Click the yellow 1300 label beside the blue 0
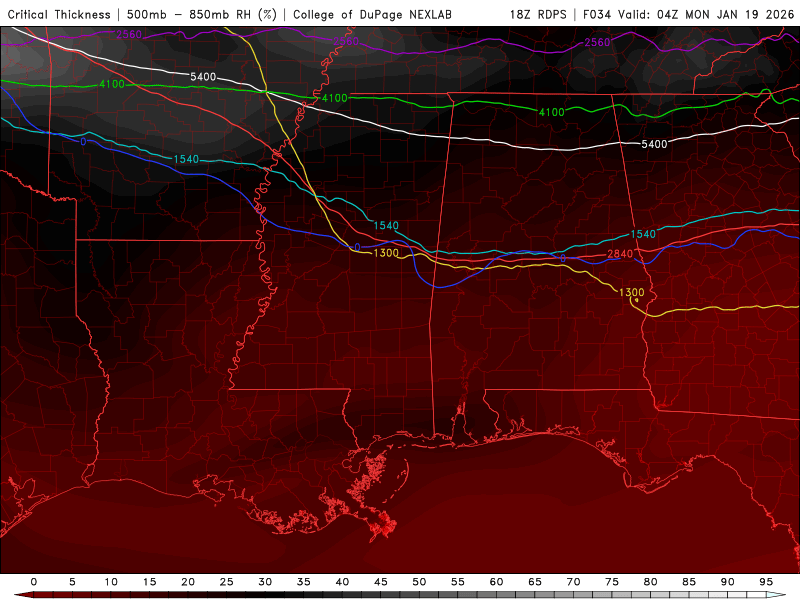The width and height of the screenshot is (800, 600). point(386,253)
